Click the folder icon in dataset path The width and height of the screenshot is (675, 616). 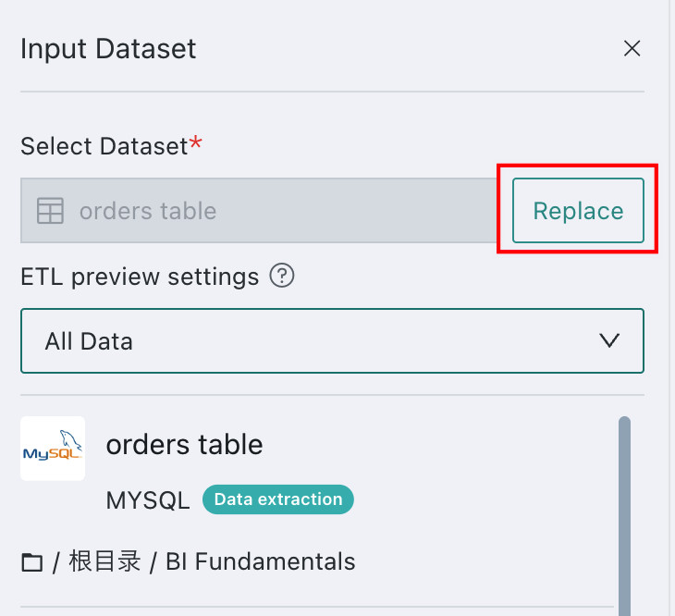[31, 562]
